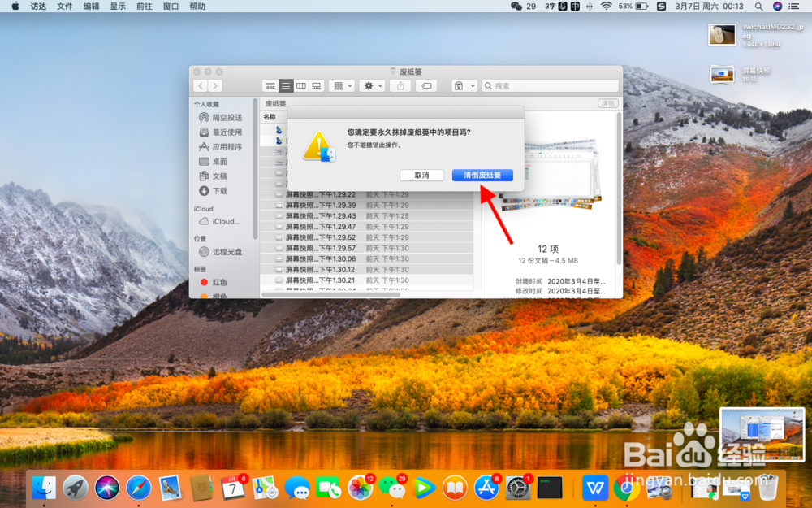812x508 pixels.
Task: Open Terminal from the Dock
Action: pyautogui.click(x=550, y=487)
